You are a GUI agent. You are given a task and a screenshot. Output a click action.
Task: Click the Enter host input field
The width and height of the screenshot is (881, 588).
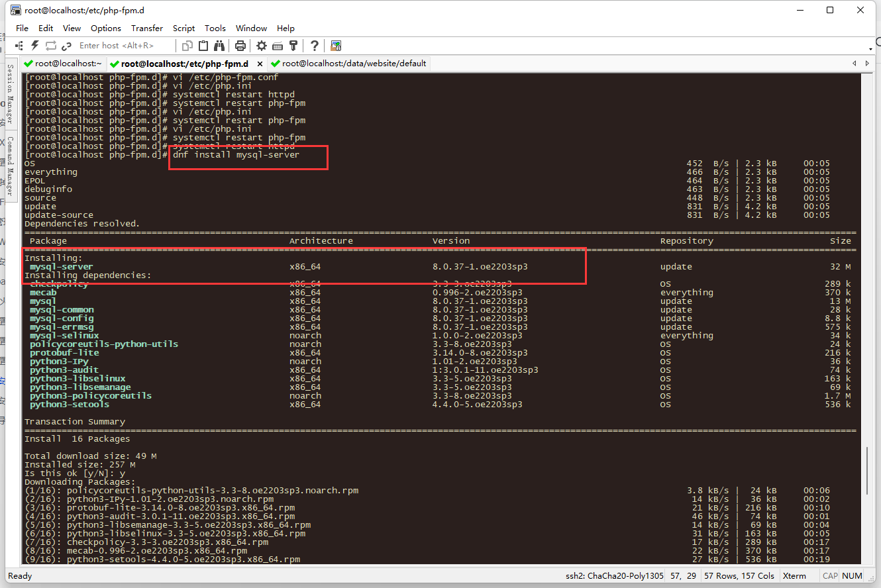click(125, 46)
